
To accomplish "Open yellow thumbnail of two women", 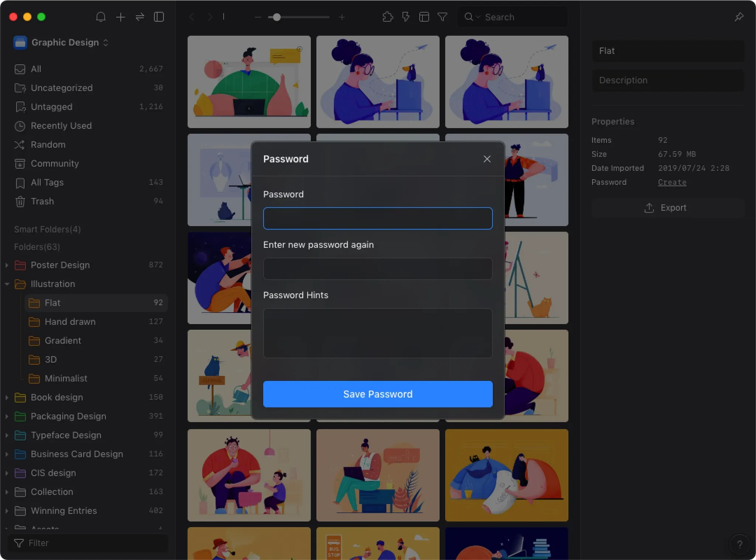I will click(x=506, y=475).
